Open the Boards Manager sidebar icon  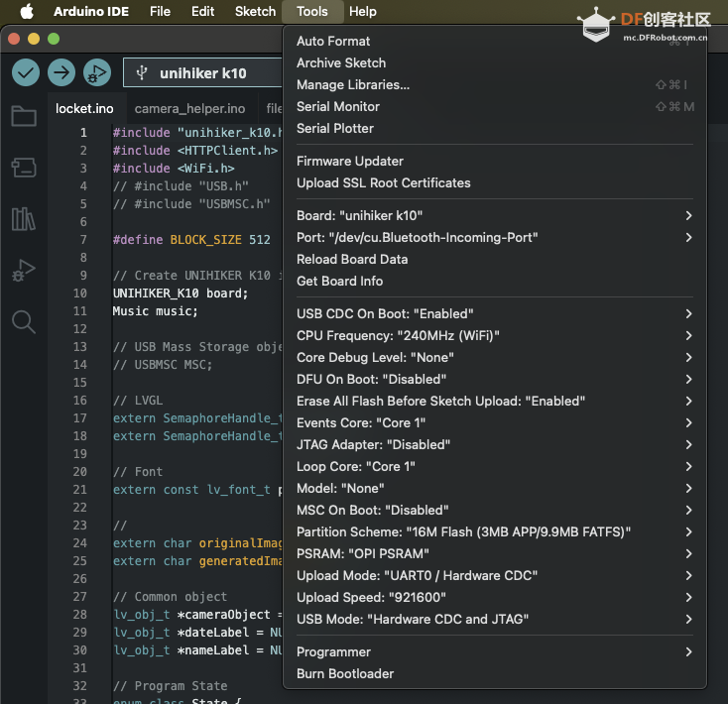(24, 167)
